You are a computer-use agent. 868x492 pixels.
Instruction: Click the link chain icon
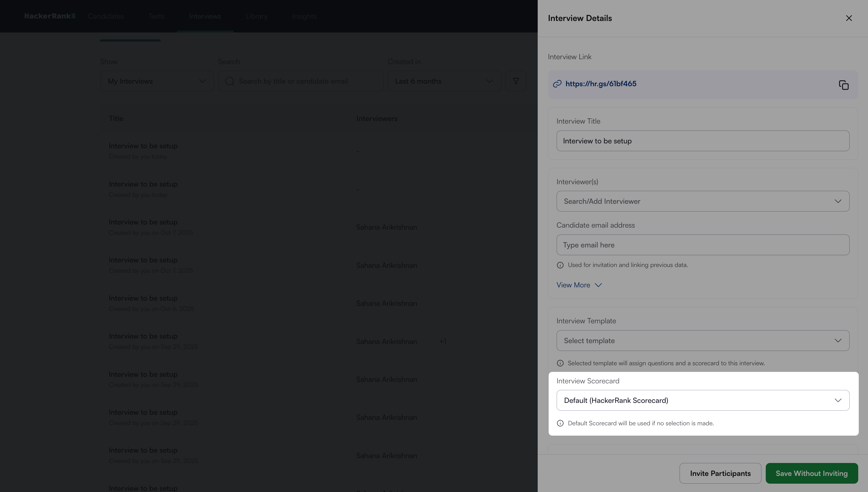tap(557, 84)
